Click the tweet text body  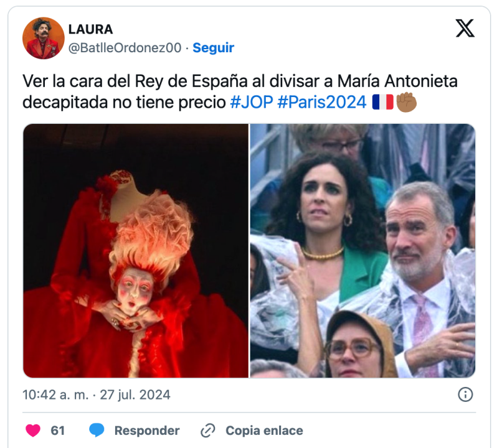coord(240,91)
